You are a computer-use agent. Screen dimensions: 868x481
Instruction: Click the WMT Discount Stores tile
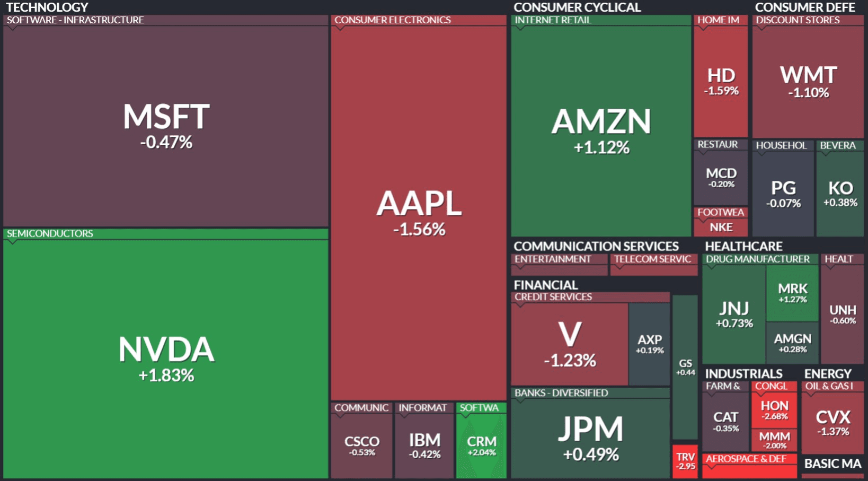(x=808, y=82)
